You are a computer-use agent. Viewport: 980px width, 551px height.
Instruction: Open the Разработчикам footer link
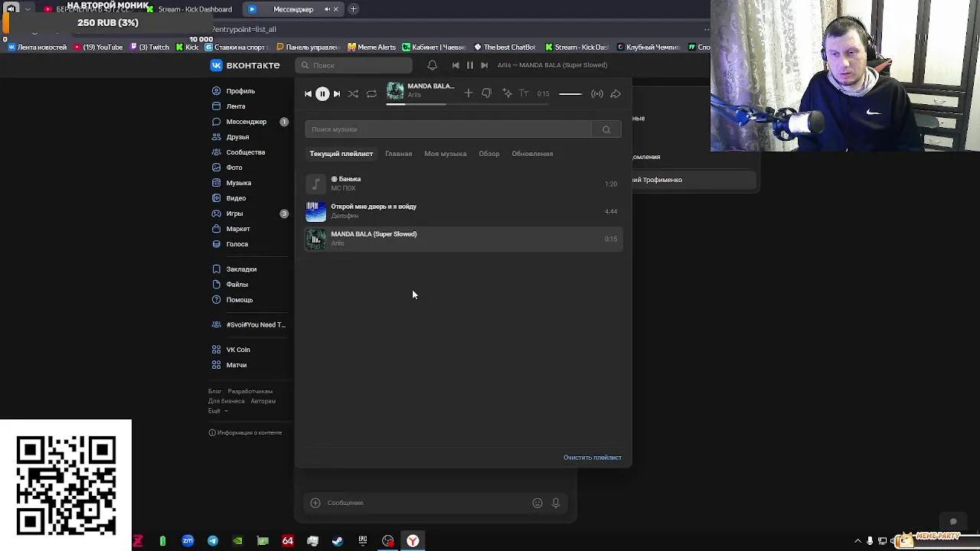pos(250,390)
